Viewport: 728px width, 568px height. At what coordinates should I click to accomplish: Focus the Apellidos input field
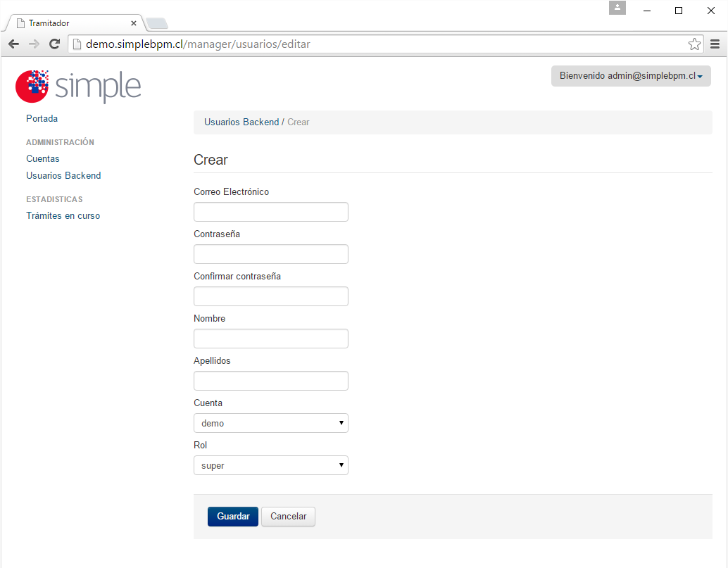click(x=270, y=381)
